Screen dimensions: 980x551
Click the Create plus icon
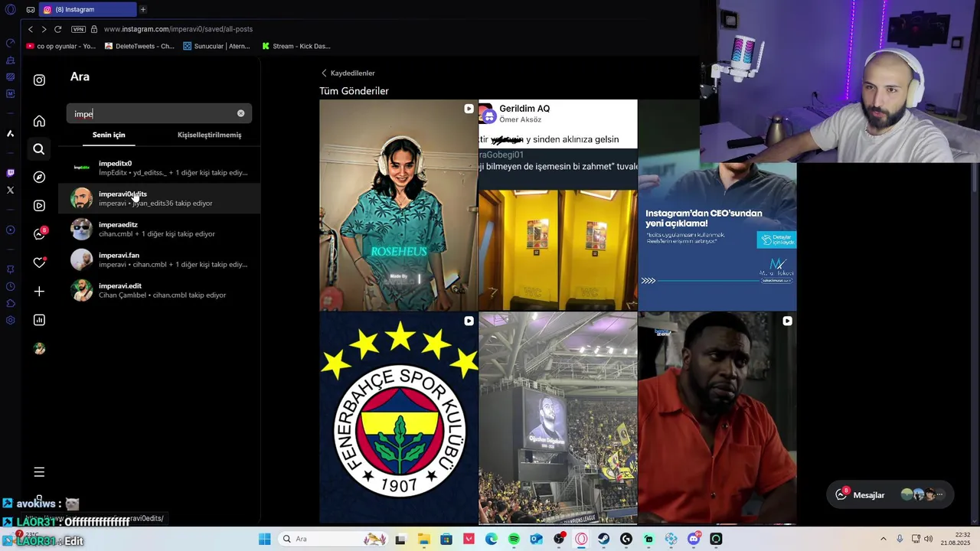tap(39, 292)
